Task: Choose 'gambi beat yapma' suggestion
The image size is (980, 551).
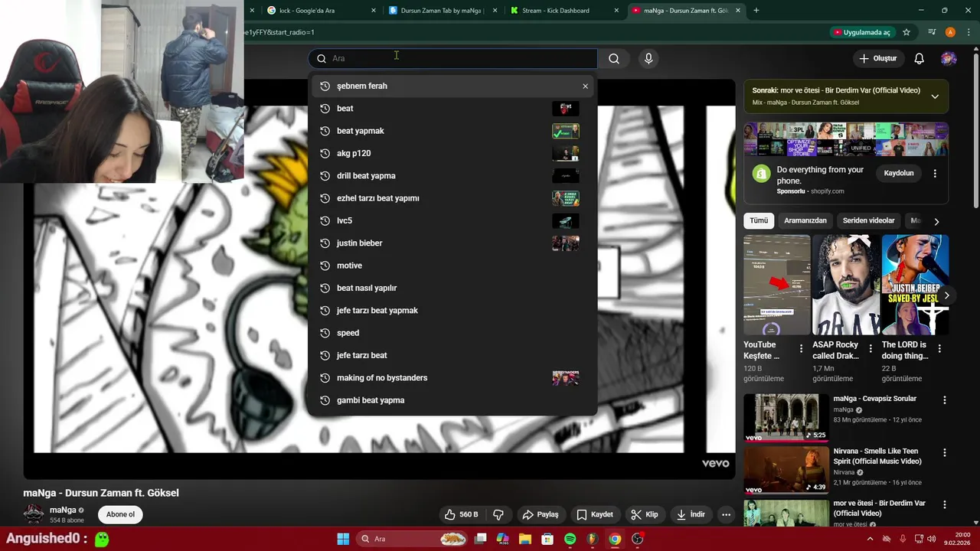Action: click(452, 400)
